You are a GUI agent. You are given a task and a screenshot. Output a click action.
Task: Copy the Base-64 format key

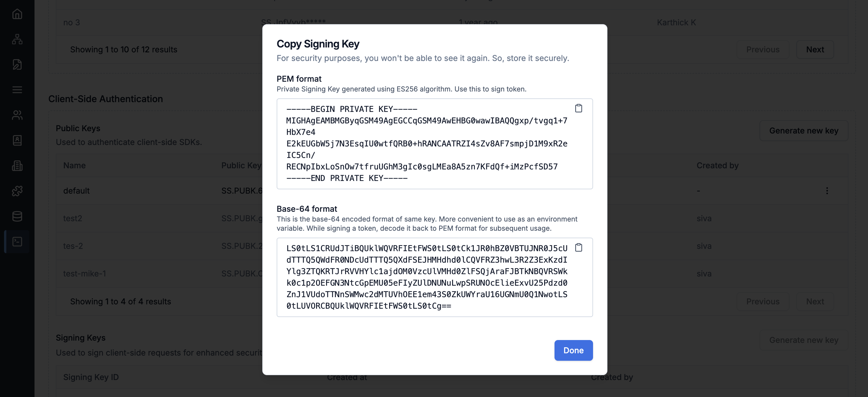point(578,247)
